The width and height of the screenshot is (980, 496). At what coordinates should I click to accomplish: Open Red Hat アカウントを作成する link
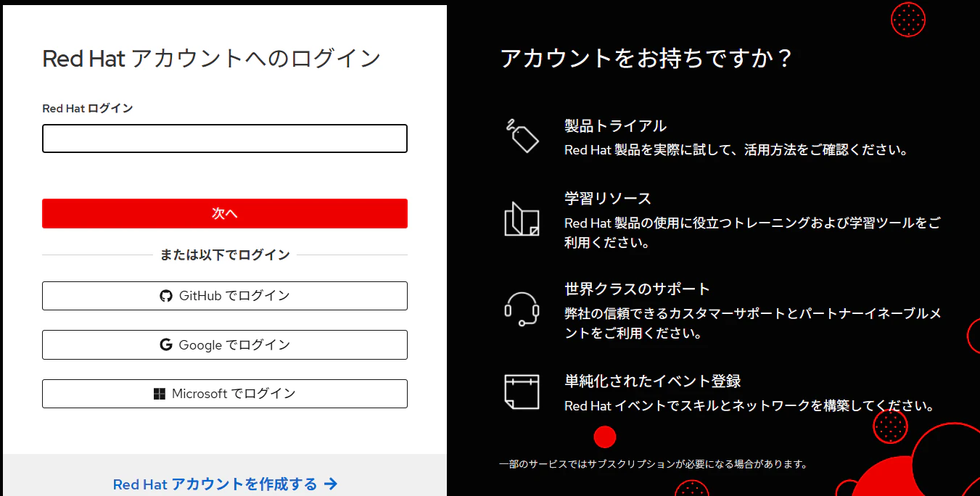click(x=225, y=484)
